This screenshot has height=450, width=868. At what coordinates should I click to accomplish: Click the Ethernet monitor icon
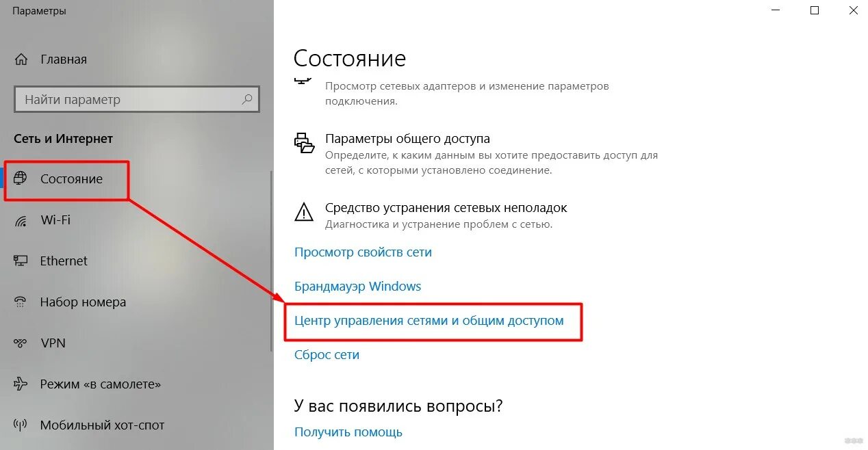pyautogui.click(x=21, y=261)
